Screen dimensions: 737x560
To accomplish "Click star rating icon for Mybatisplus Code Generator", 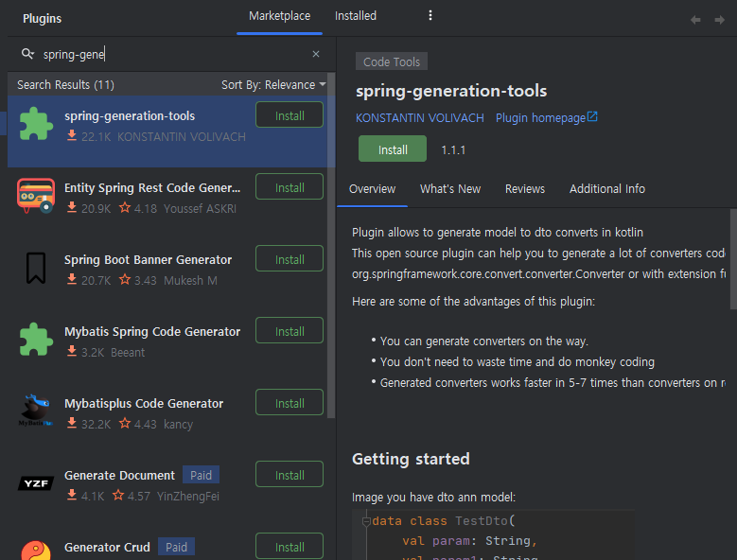I will click(x=125, y=423).
